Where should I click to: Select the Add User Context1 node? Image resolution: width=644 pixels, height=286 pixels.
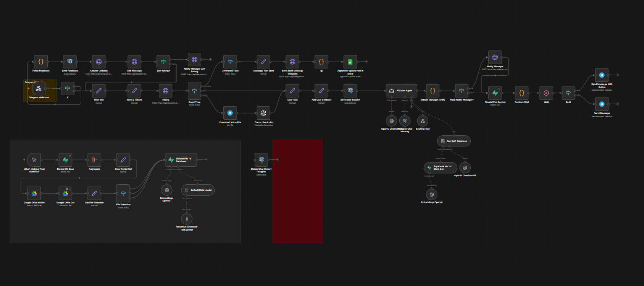tap(321, 91)
